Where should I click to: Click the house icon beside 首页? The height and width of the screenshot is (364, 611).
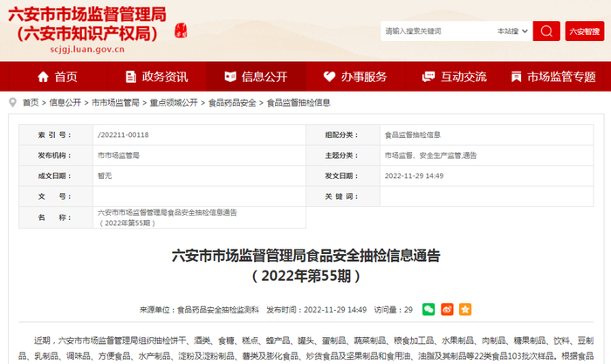pos(43,77)
